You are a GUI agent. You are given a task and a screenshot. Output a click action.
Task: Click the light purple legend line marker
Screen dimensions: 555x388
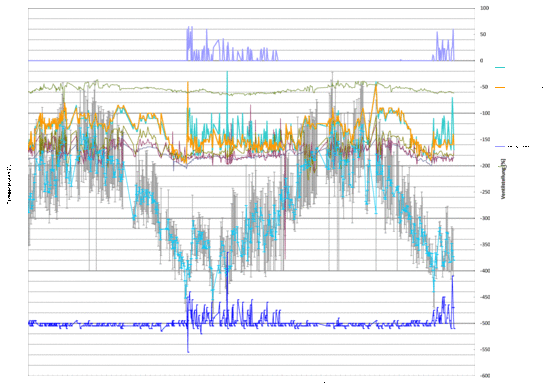click(x=500, y=146)
